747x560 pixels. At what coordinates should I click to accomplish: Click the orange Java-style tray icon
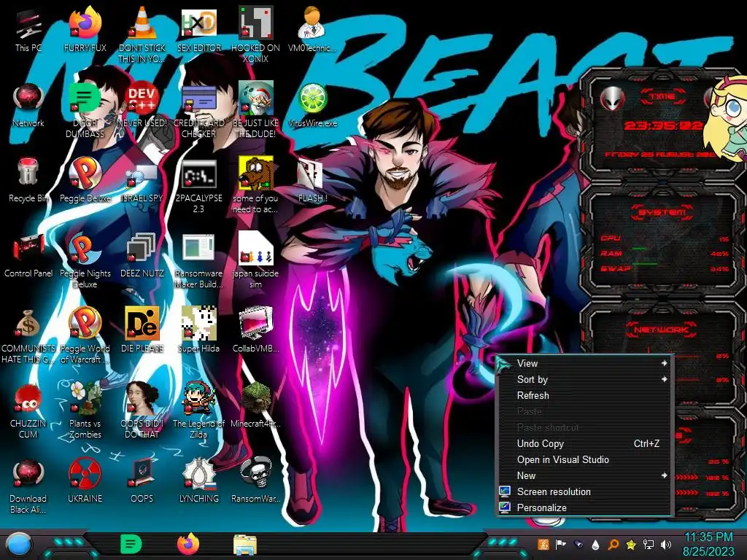(x=543, y=544)
